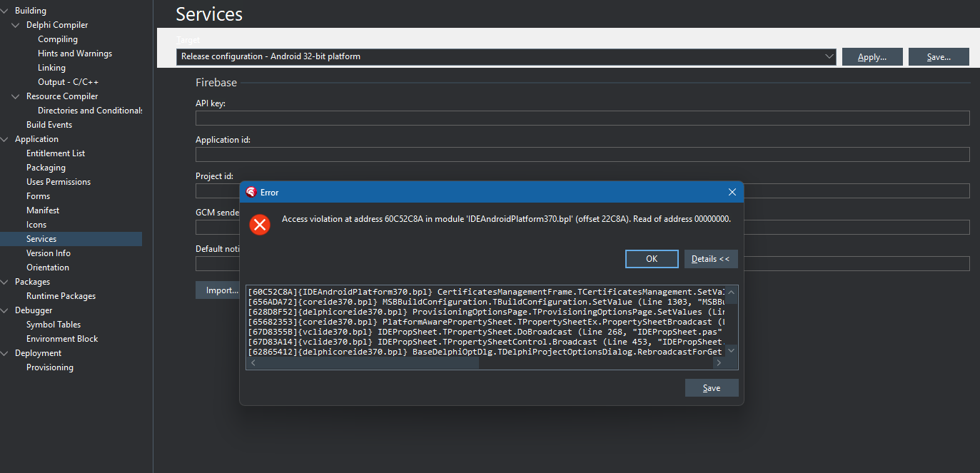980x473 pixels.
Task: Select Version Info in options tree
Action: click(x=49, y=253)
